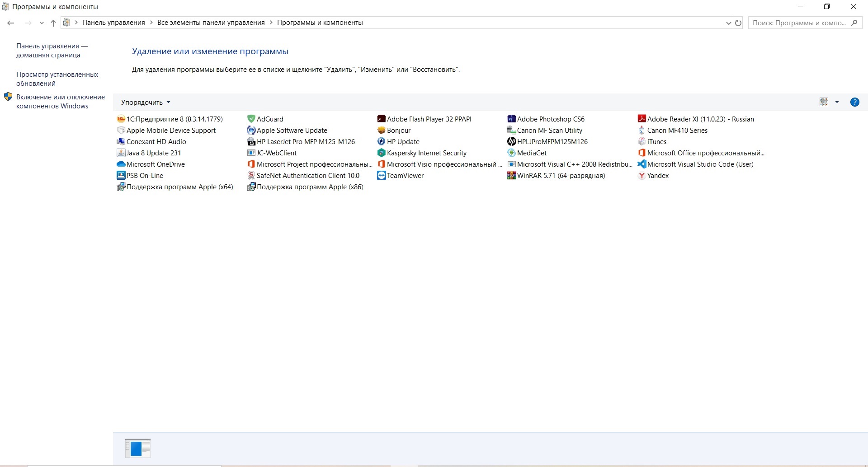The image size is (868, 467).
Task: Select the HPLJProMFPM125M126 HP logo icon
Action: pyautogui.click(x=511, y=142)
